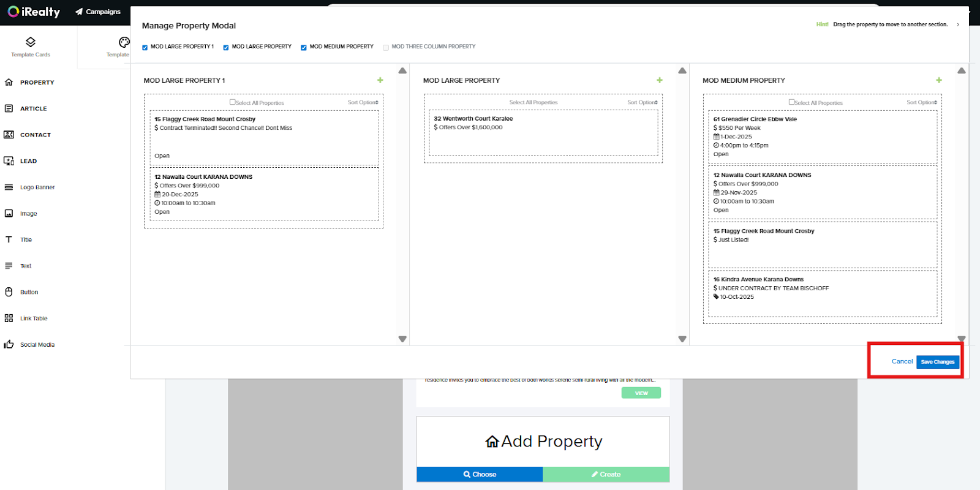This screenshot has width=980, height=490.
Task: Open Sort Option dropdown in MOD LARGE PROPERTY 1
Action: coord(363,102)
